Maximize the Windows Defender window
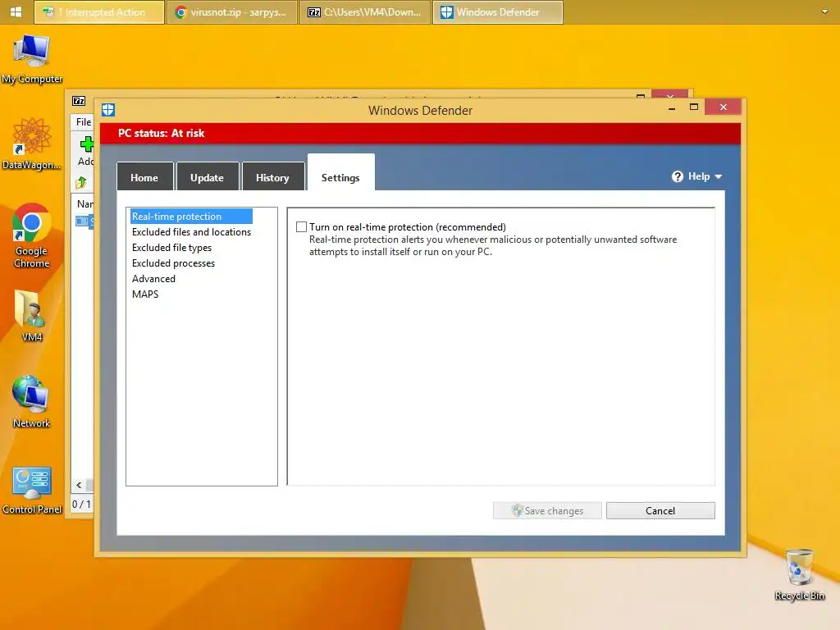Screen dimensions: 840x630 [694, 107]
